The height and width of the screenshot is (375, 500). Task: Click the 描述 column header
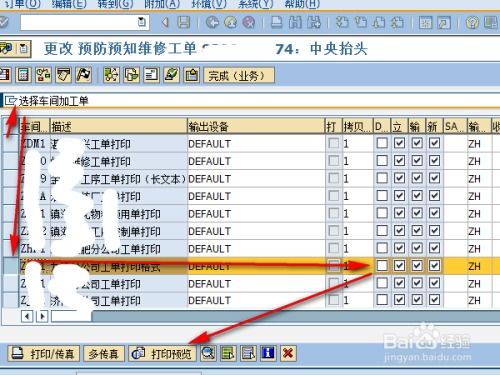click(118, 126)
